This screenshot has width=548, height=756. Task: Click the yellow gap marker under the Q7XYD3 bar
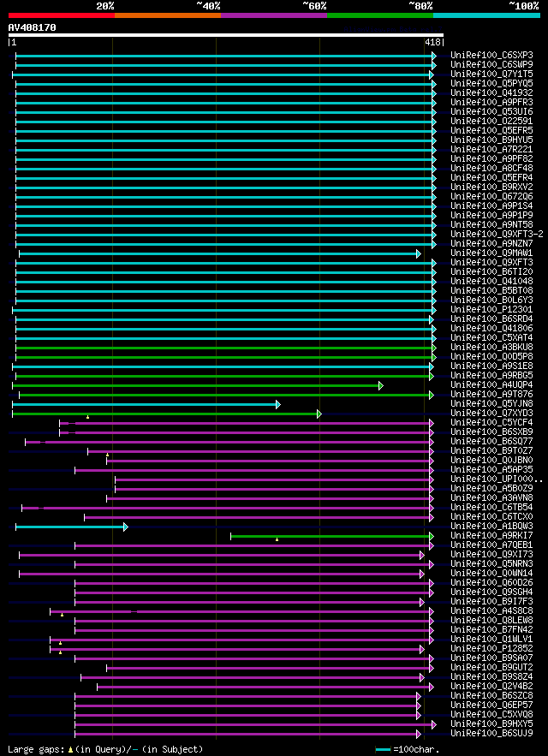[x=88, y=417]
